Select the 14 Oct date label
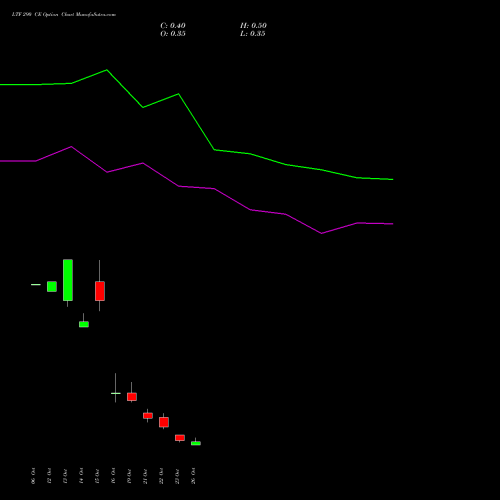The height and width of the screenshot is (500, 500). click(x=81, y=476)
